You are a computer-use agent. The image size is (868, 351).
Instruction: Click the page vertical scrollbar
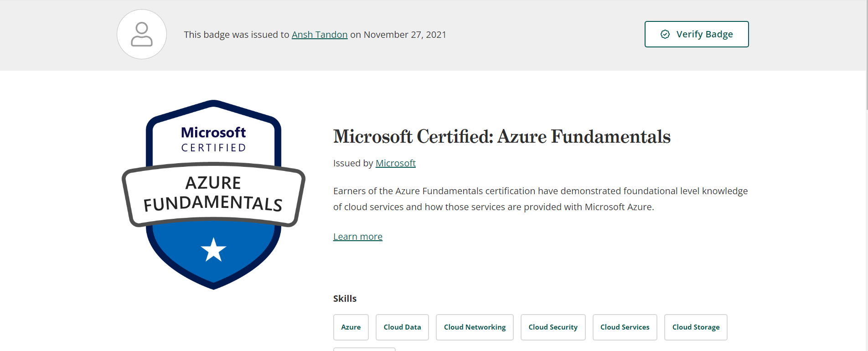866,55
